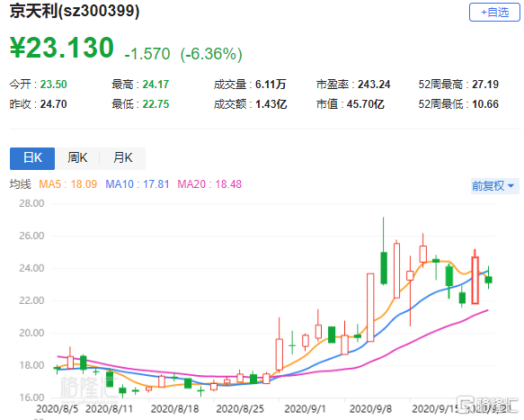Click the 28.00 price axis label
The image size is (524, 420).
[x=31, y=203]
